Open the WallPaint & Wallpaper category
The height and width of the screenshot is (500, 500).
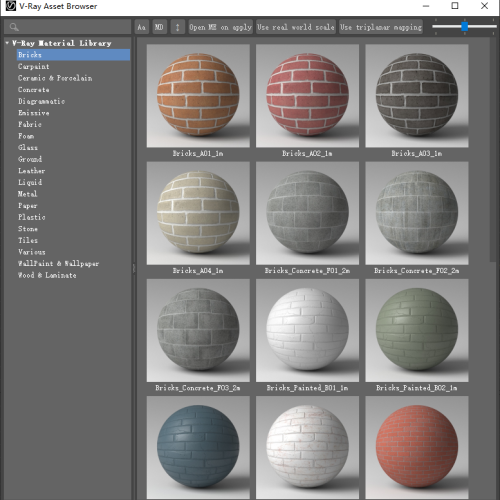(58, 264)
